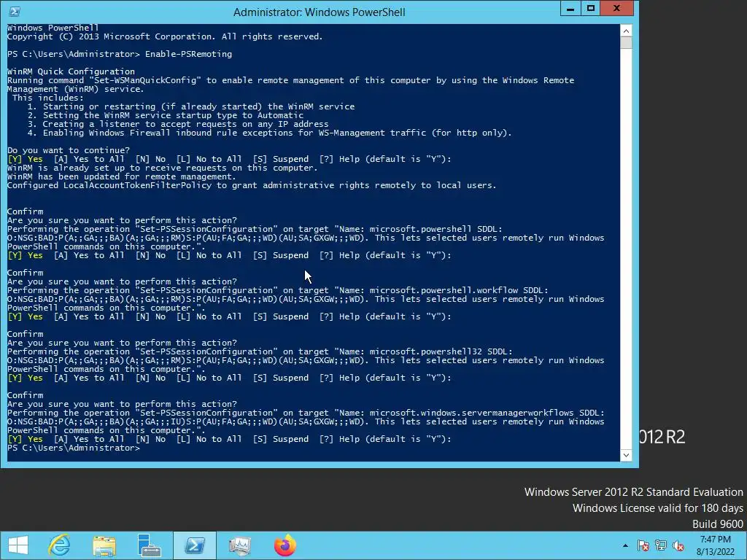The width and height of the screenshot is (747, 560).
Task: Click the PowerShell vertical scrollbar thumb
Action: click(x=626, y=43)
